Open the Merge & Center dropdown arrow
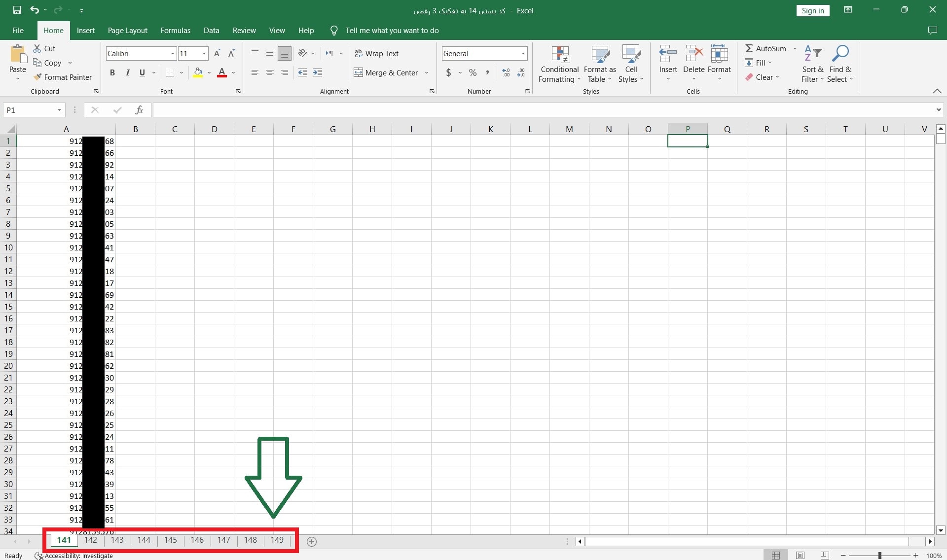The width and height of the screenshot is (947, 560). (427, 73)
